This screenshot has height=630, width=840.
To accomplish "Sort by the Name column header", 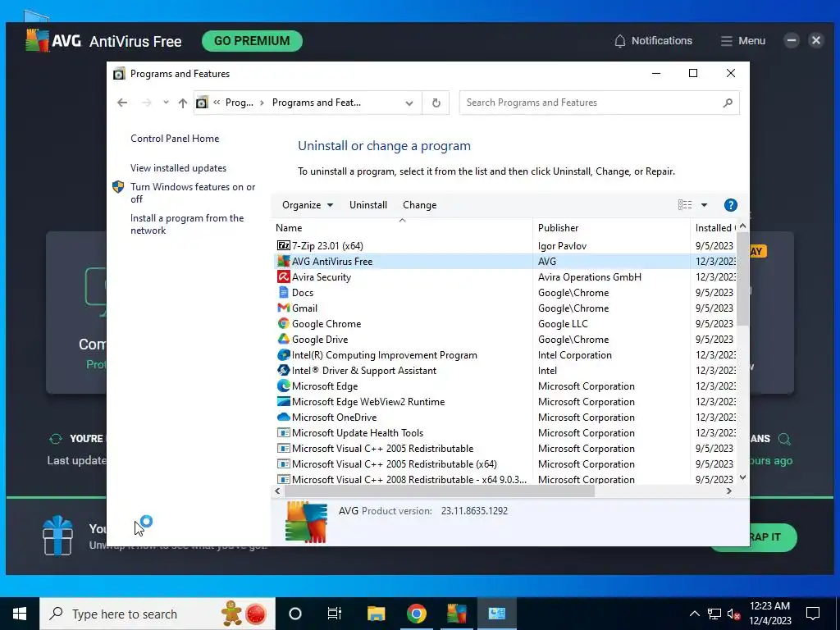I will [402, 228].
